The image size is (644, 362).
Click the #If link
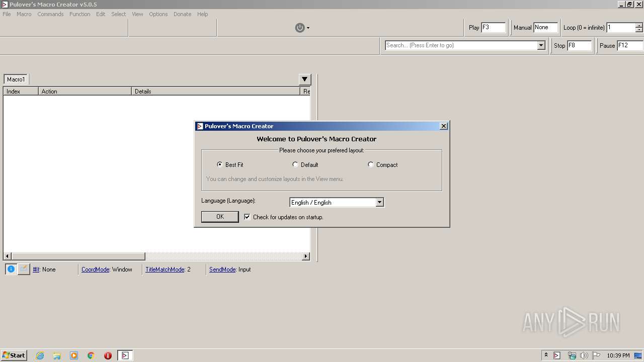click(x=36, y=269)
